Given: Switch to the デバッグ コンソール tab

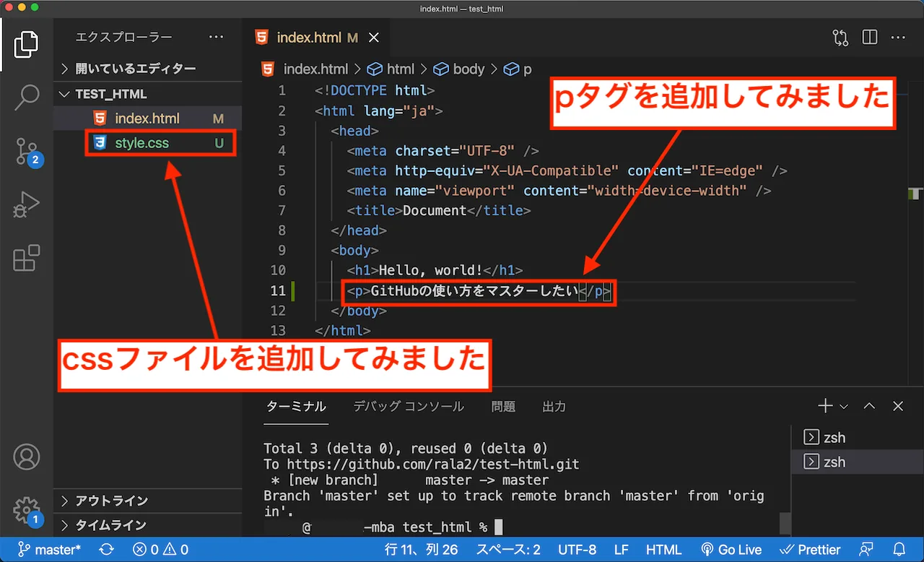Looking at the screenshot, I should pyautogui.click(x=408, y=407).
